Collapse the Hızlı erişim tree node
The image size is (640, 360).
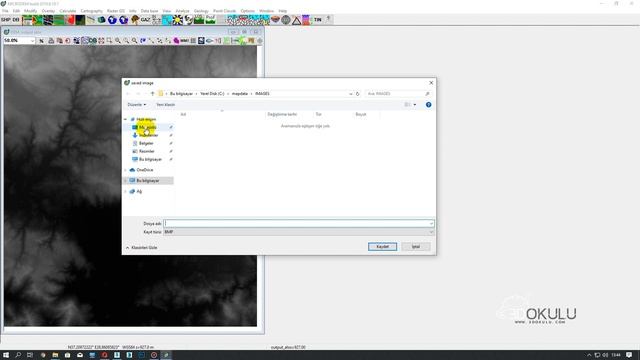click(126, 119)
